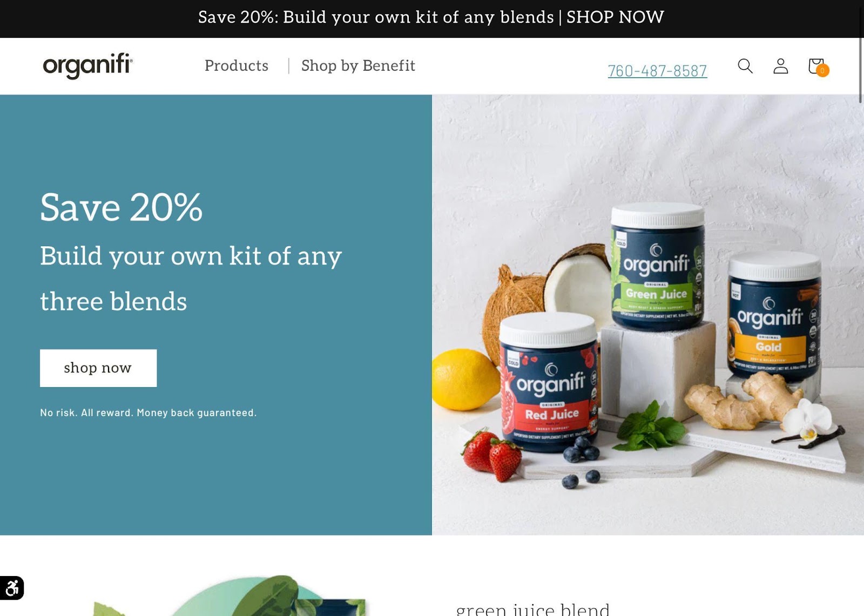Viewport: 864px width, 616px height.
Task: Click the shop now button
Action: coord(98,368)
